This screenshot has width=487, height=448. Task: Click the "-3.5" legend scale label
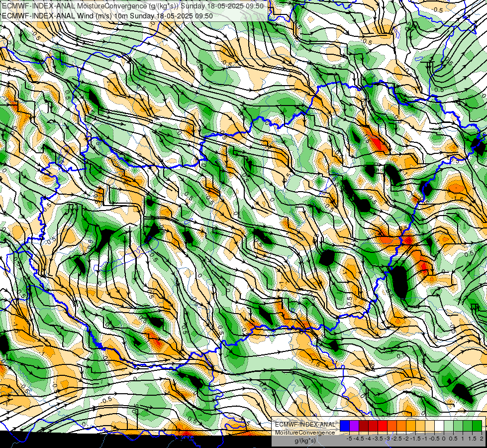[378, 439]
